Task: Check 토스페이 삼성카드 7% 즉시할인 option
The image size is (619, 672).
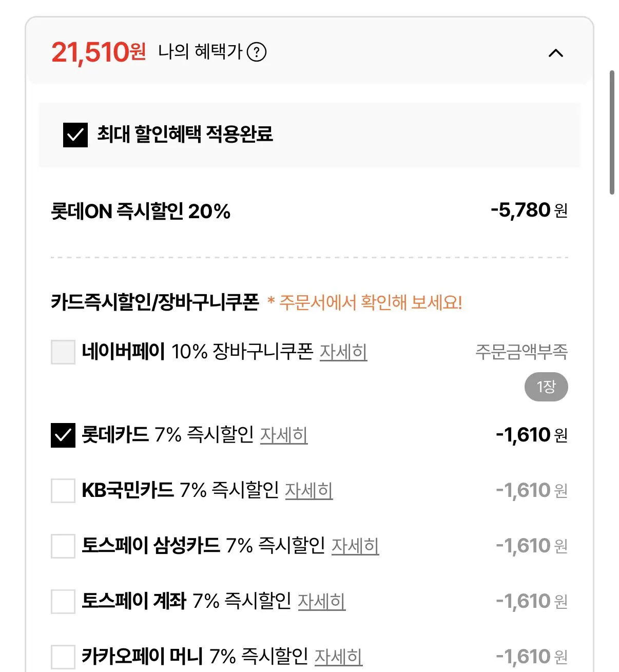Action: tap(63, 546)
